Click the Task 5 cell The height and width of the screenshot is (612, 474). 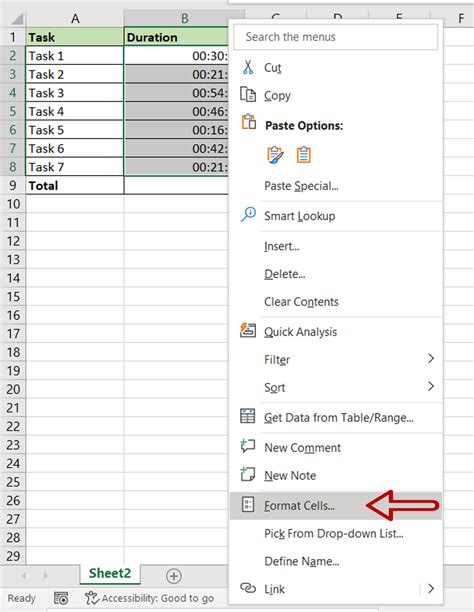[75, 130]
